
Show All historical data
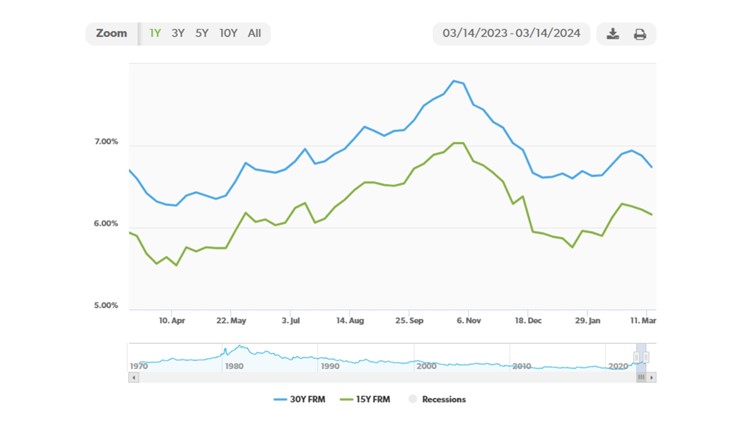pyautogui.click(x=254, y=33)
